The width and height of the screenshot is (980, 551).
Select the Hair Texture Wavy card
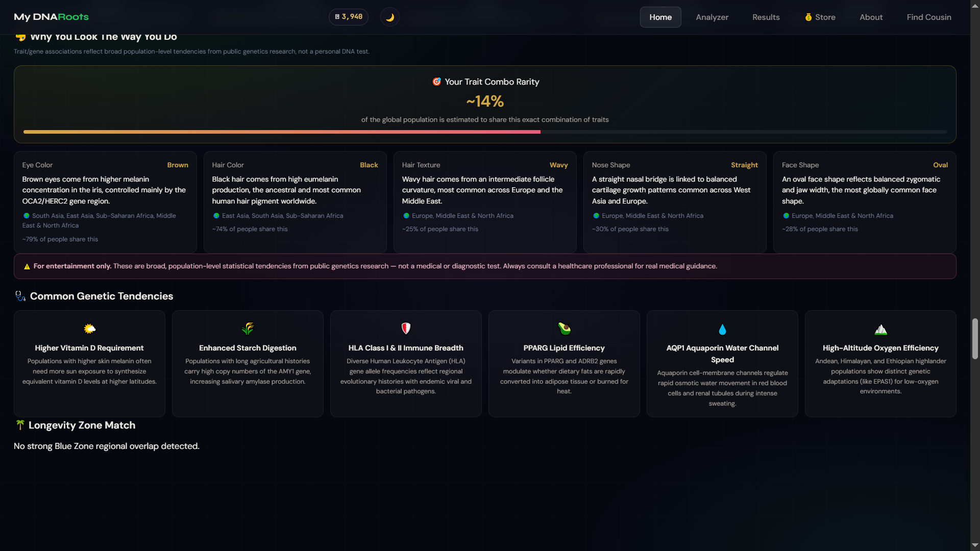pos(485,202)
